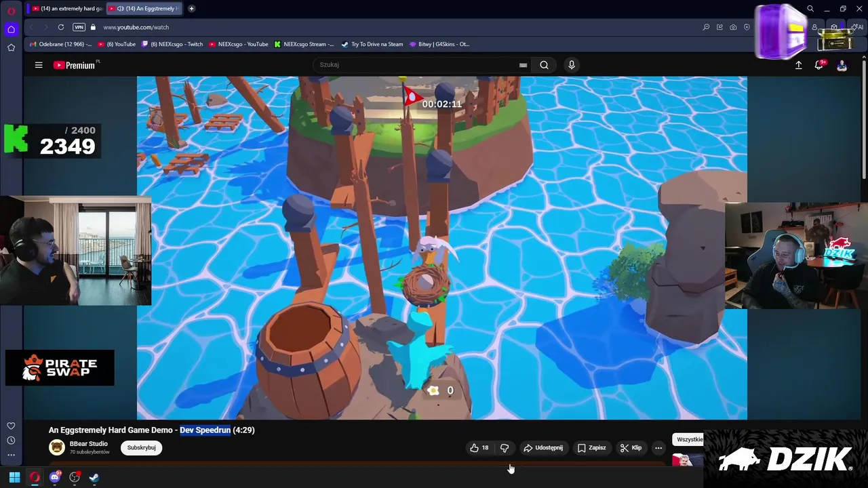Screen dimensions: 868x488
Task: Click the video title 'An Eggstremely Hard Game Demo'
Action: (111, 430)
